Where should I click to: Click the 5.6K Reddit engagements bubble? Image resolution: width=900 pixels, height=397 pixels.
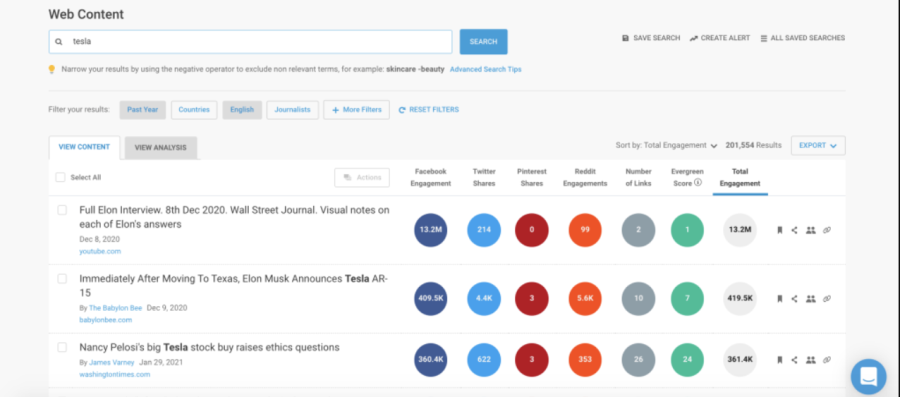(585, 299)
